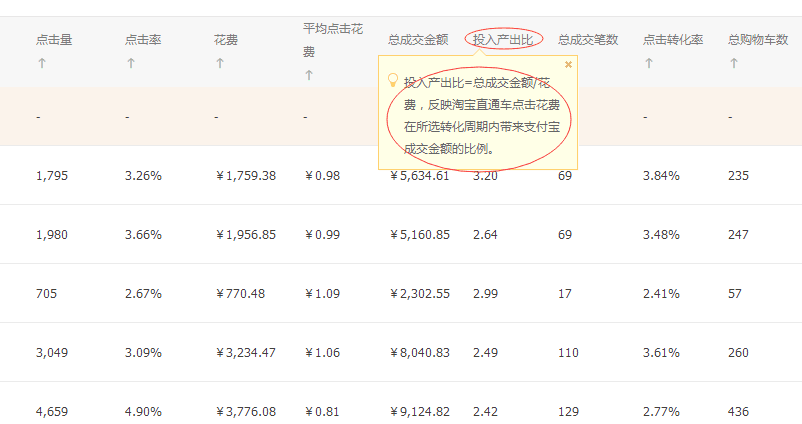Image resolution: width=802 pixels, height=424 pixels.
Task: Click the sort arrow below 花费
Action: 220,63
